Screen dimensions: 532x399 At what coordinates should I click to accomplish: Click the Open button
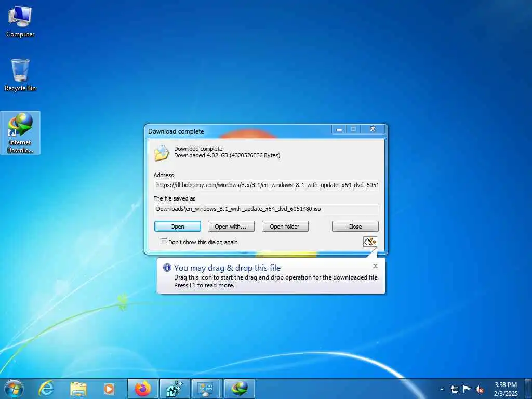click(x=178, y=227)
